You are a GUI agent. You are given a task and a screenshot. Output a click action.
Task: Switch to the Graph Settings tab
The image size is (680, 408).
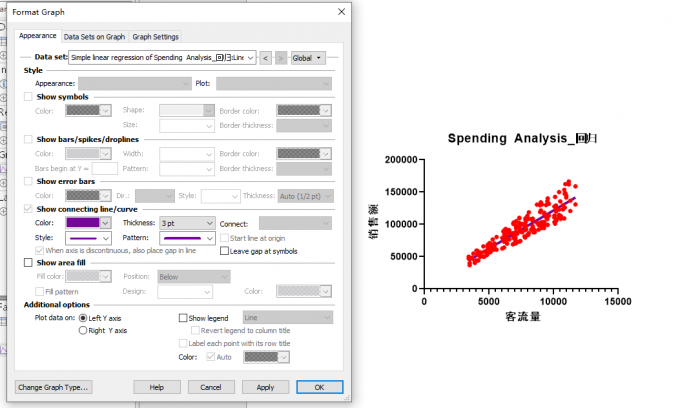(x=156, y=37)
